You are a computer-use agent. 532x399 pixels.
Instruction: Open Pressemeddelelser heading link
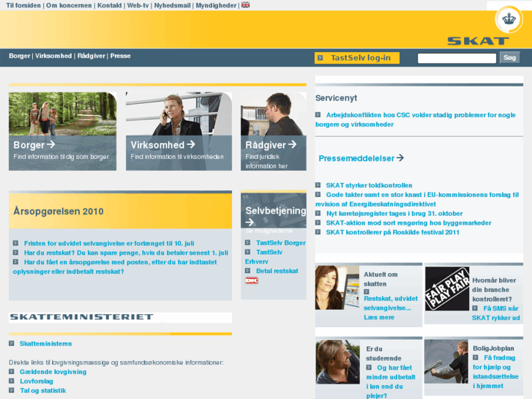pos(356,158)
